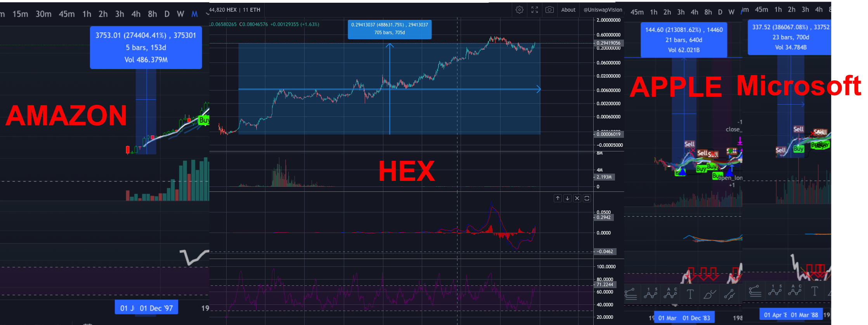Set Microsoft chart to 1h timeframe
This screenshot has height=325, width=868.
tap(778, 9)
